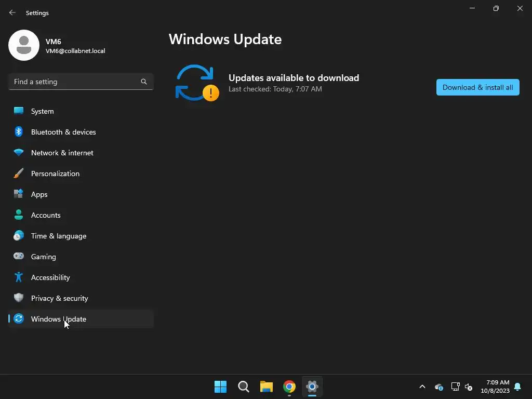Click the taskbar clock showing 7:09 AM
532x399 pixels.
[495, 387]
